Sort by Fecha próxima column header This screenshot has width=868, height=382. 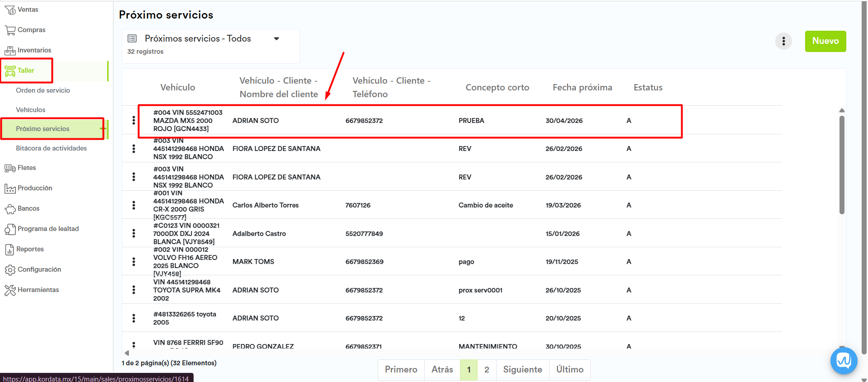tap(583, 87)
